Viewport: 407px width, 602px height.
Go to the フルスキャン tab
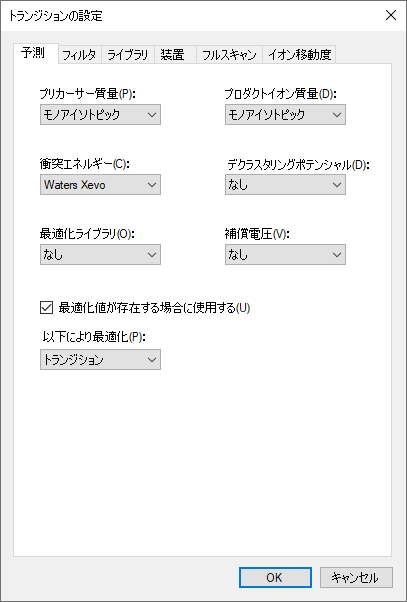(229, 55)
